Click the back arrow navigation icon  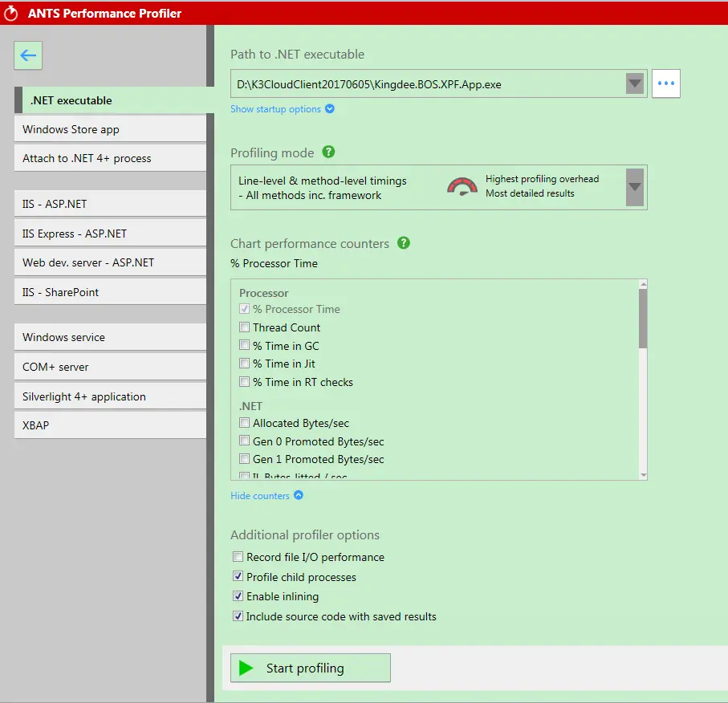28,55
